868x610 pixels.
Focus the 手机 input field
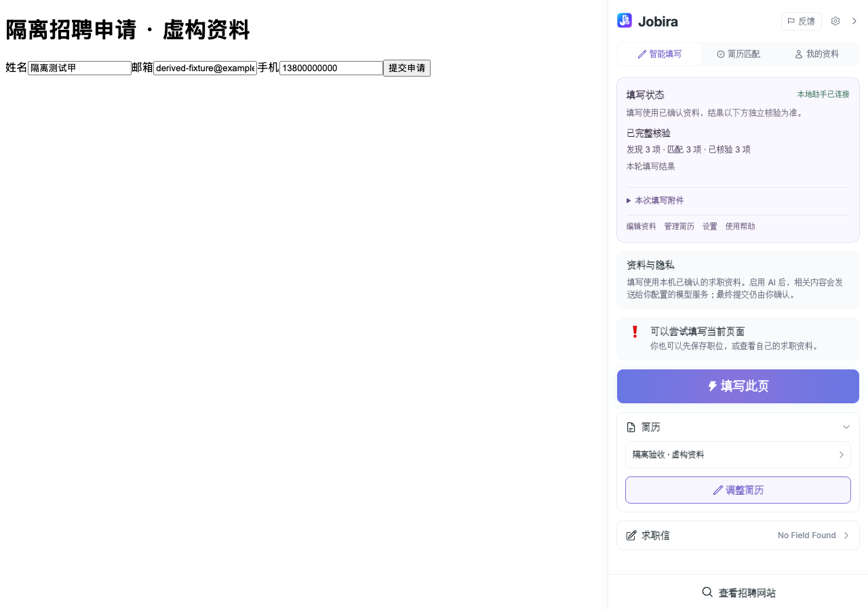[331, 68]
